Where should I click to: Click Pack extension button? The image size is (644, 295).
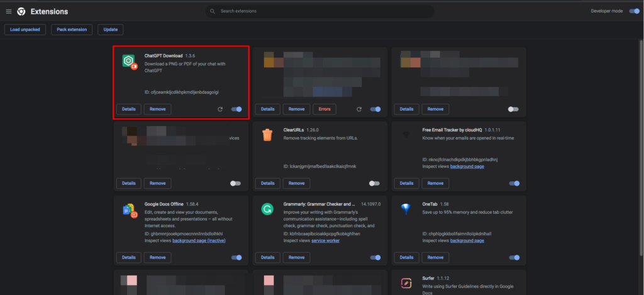[x=72, y=30]
